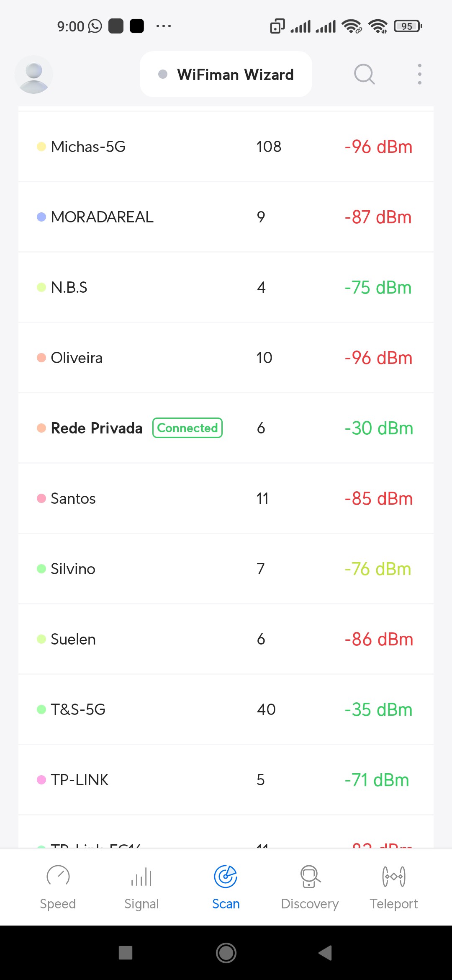Tap the T&S-5G network name

pyautogui.click(x=78, y=709)
